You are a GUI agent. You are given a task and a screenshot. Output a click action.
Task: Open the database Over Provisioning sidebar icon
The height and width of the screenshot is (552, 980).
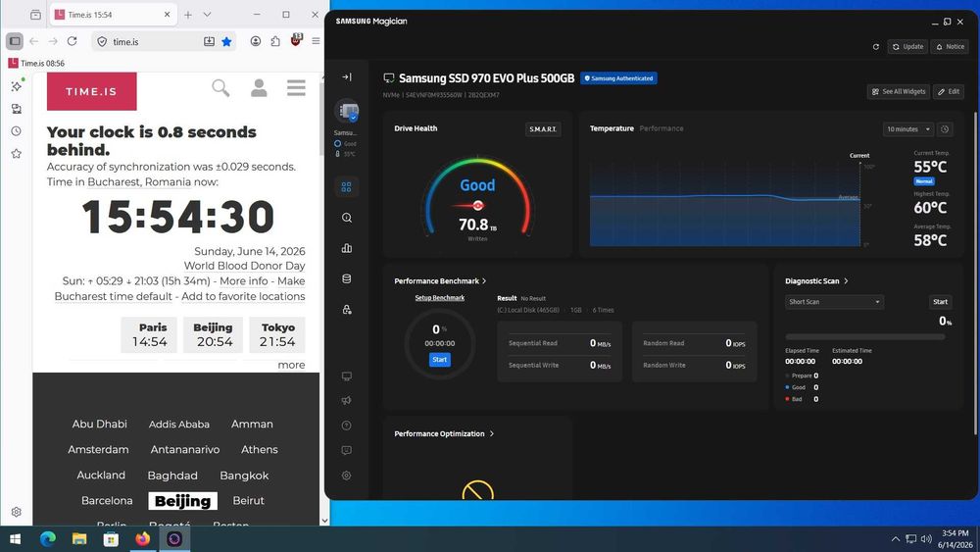(347, 278)
